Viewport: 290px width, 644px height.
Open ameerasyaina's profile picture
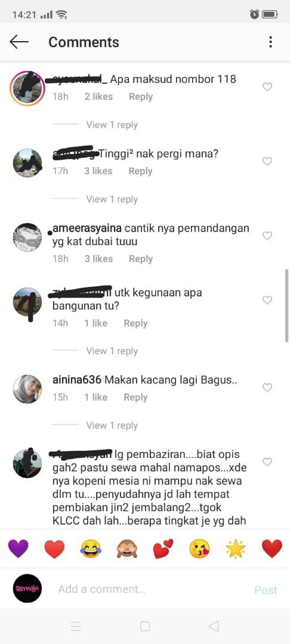coord(27,237)
